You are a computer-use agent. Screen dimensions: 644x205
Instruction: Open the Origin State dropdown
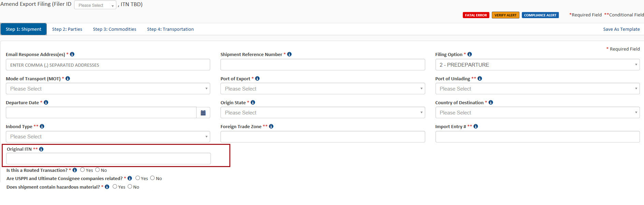pyautogui.click(x=323, y=113)
